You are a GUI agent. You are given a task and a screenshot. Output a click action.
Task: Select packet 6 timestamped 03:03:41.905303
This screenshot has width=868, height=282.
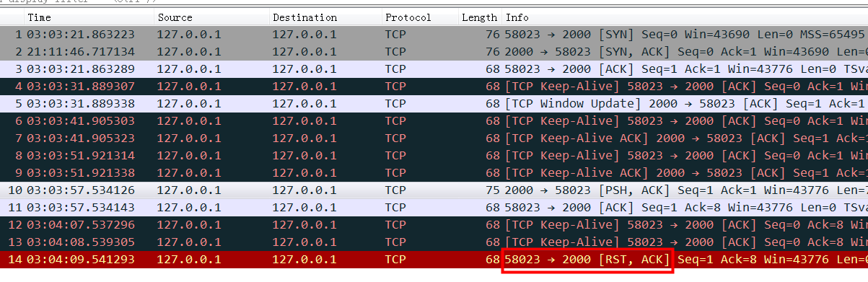pos(434,121)
